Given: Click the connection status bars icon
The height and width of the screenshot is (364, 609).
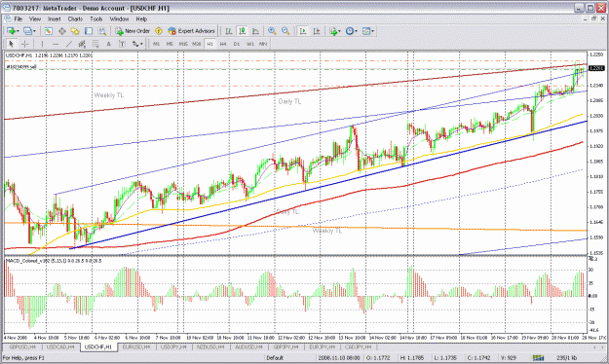Looking at the screenshot, I should (538, 357).
